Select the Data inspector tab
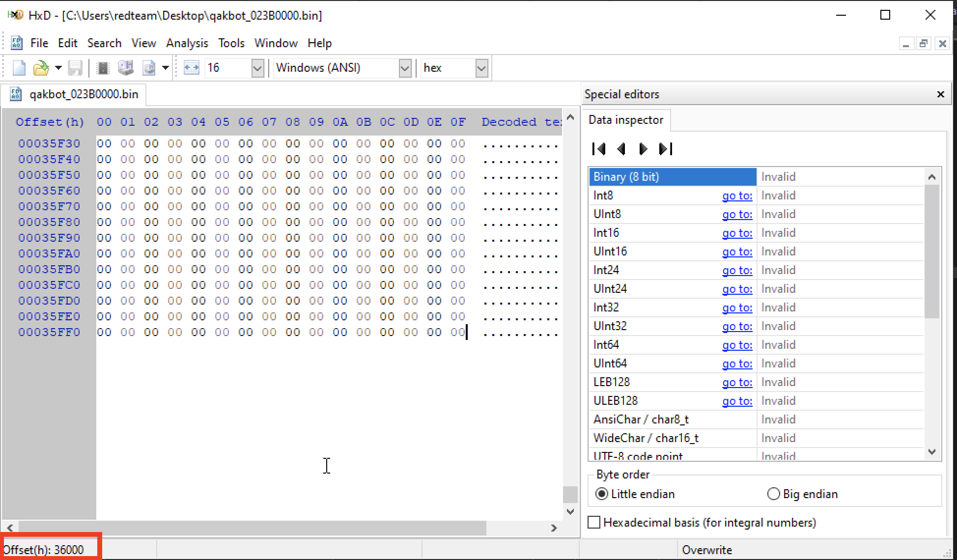Screen dimensions: 957x560 point(626,120)
